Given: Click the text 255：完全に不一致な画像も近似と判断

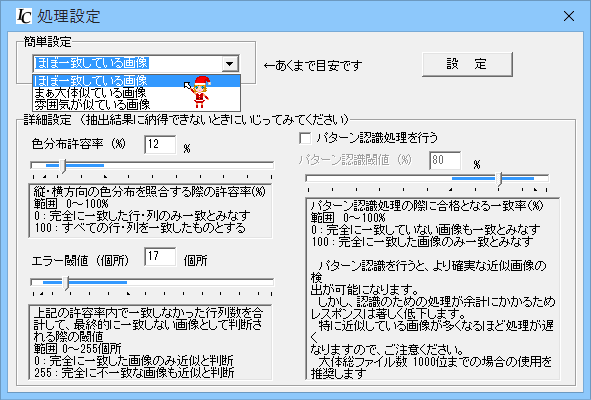Looking at the screenshot, I should point(134,373).
